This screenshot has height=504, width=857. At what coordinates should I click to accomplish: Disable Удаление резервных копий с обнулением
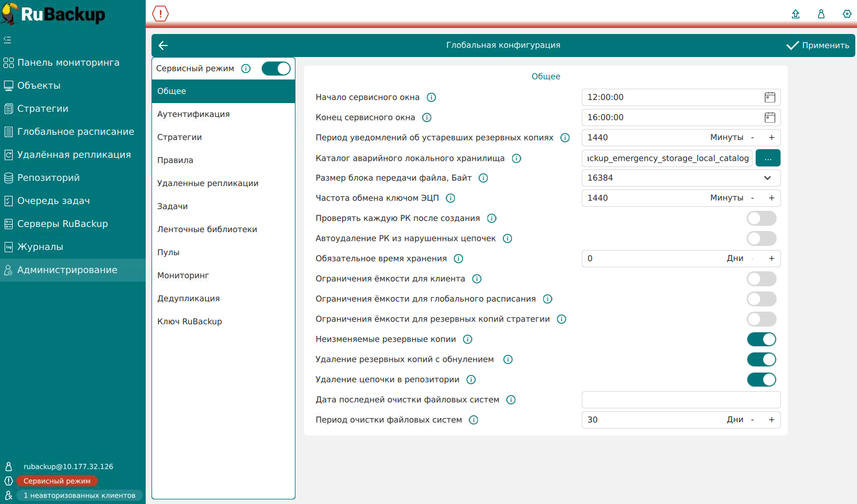pos(761,359)
